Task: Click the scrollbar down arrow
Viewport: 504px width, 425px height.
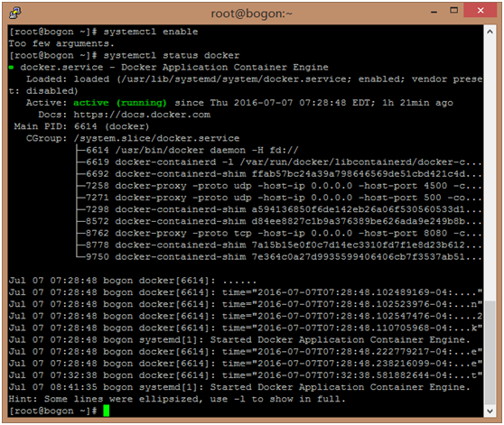Action: pyautogui.click(x=490, y=411)
